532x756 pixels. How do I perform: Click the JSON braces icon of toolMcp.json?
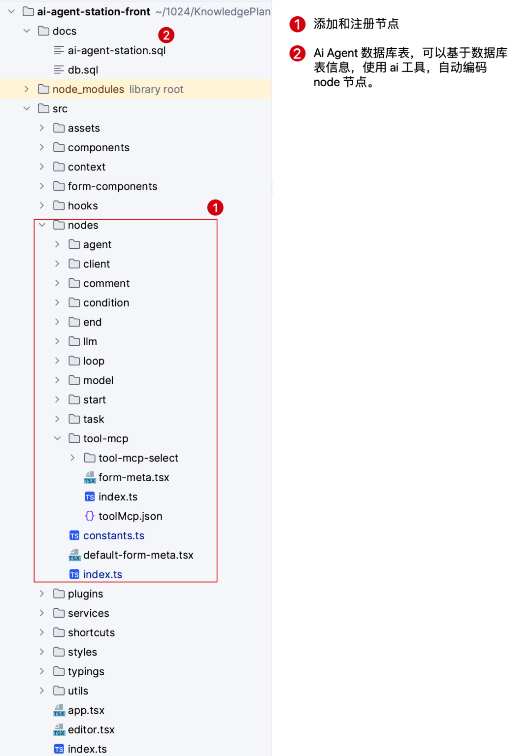click(x=90, y=516)
